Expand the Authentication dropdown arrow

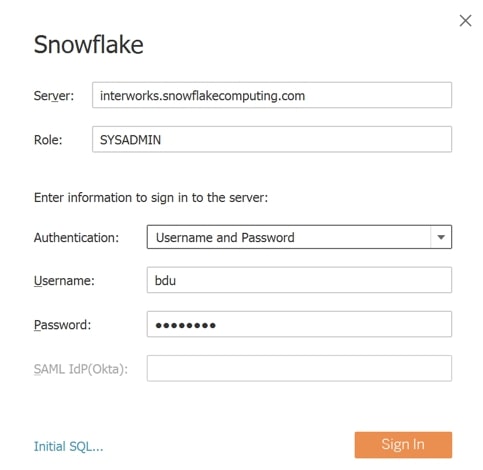441,237
